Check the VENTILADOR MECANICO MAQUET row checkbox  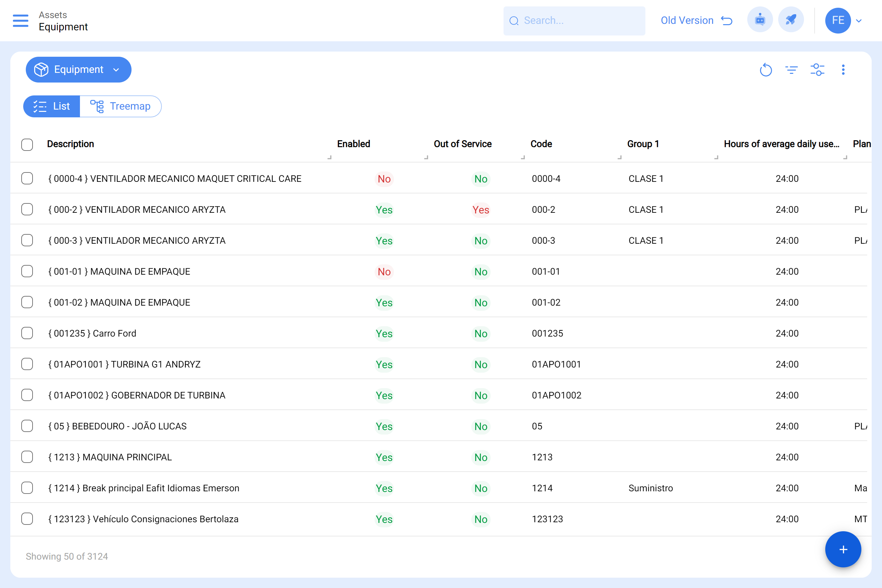(x=27, y=179)
